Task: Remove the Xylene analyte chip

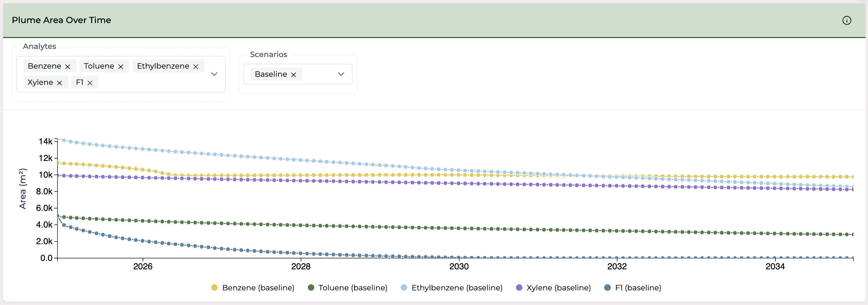Action: point(60,83)
